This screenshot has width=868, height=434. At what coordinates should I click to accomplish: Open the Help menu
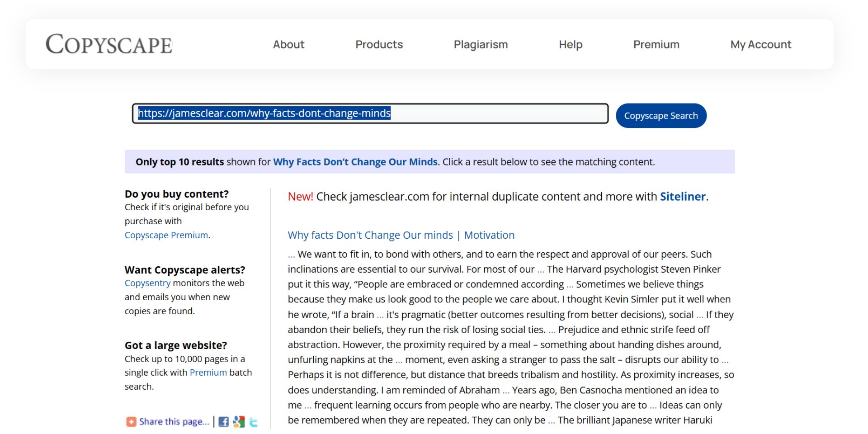pyautogui.click(x=571, y=44)
